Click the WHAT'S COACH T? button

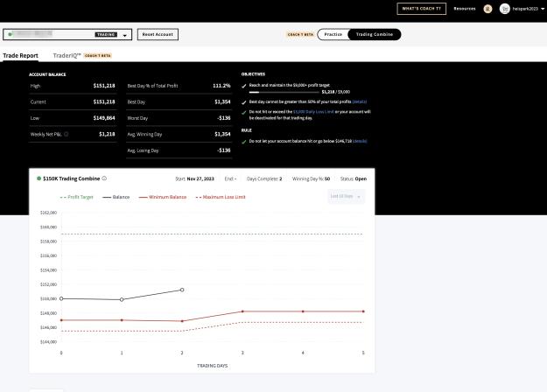click(422, 9)
